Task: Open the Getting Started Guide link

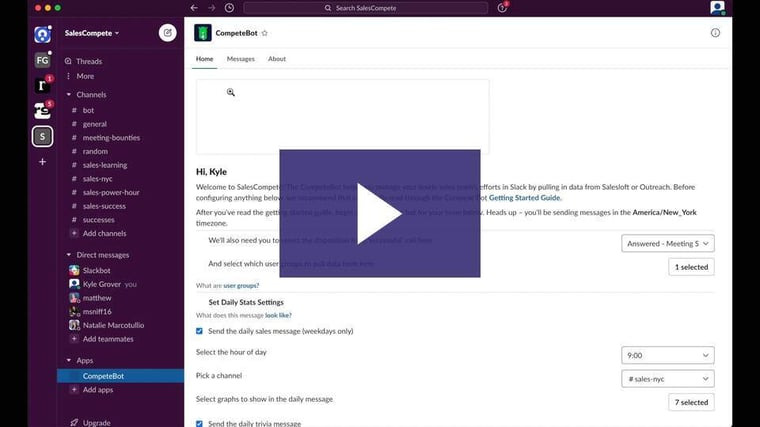Action: [x=524, y=198]
